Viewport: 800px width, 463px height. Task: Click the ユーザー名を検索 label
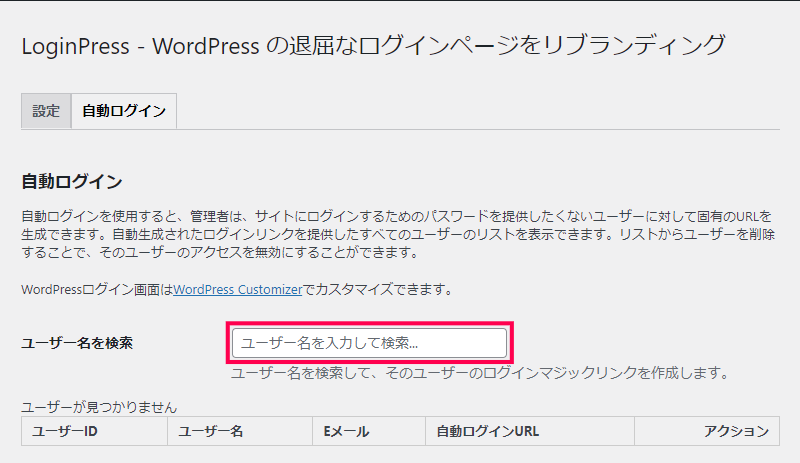77,343
